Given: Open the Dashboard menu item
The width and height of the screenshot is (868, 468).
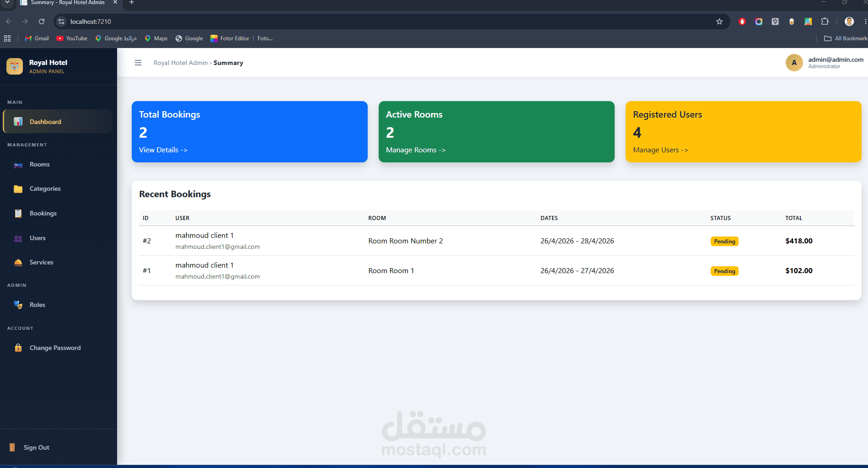Looking at the screenshot, I should (58, 122).
